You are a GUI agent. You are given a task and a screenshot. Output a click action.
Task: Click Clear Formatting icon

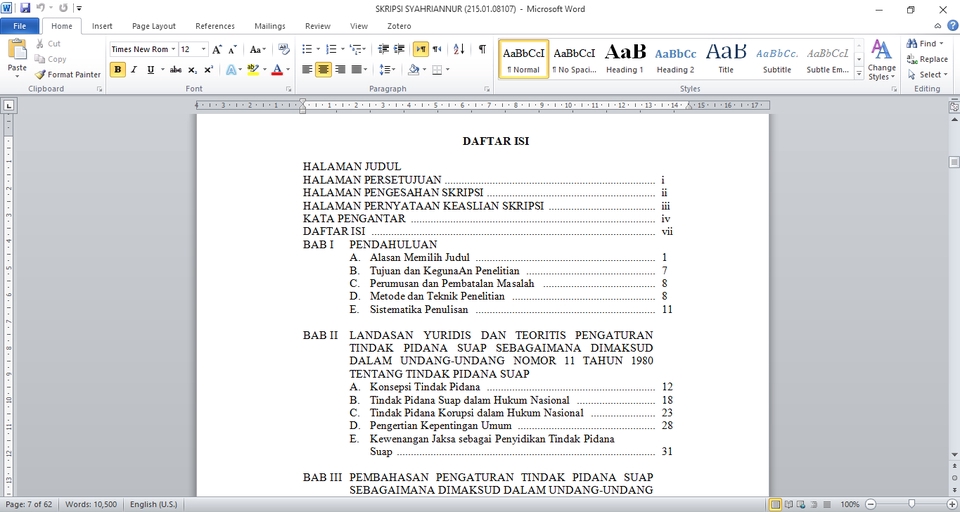click(x=283, y=49)
